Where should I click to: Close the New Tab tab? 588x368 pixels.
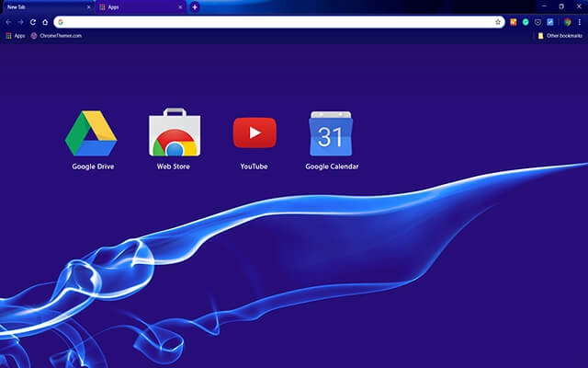pos(88,7)
